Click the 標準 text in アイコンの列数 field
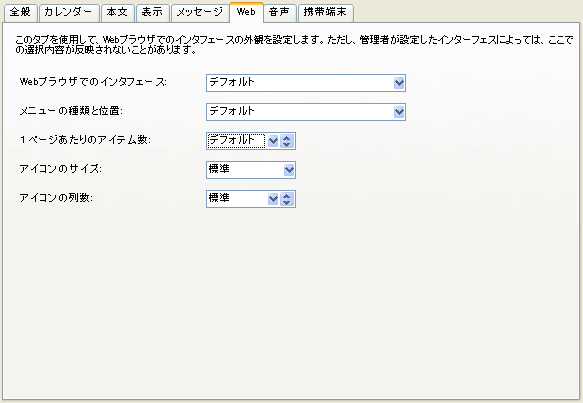 [219, 198]
